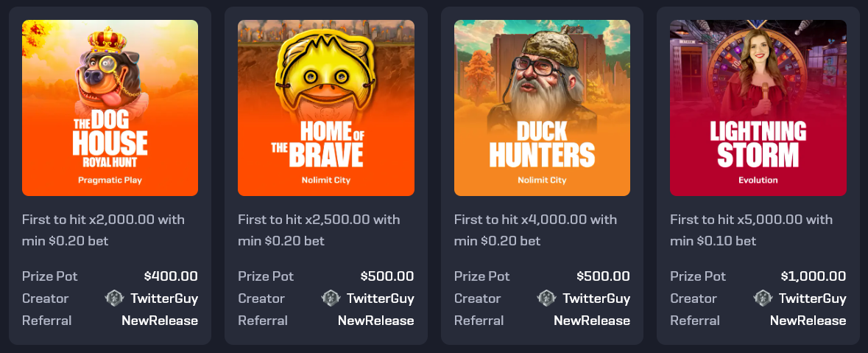Screen dimensions: 868x353
Task: Click creator badge icon on Duck Hunters card
Action: 547,298
